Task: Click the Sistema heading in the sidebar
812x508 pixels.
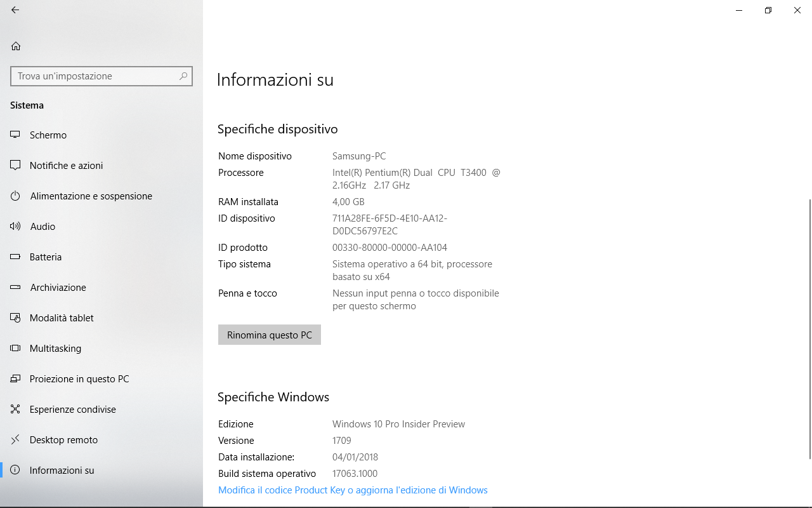Action: pos(27,105)
